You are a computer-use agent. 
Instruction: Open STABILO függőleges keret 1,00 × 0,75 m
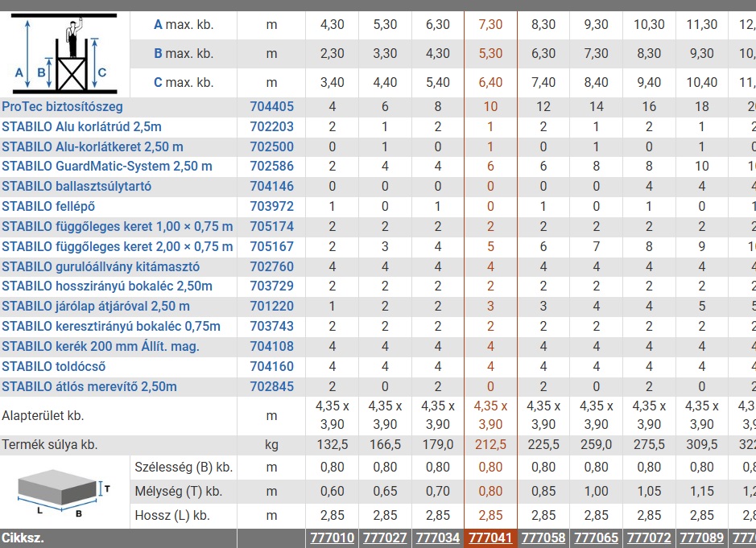tap(118, 227)
